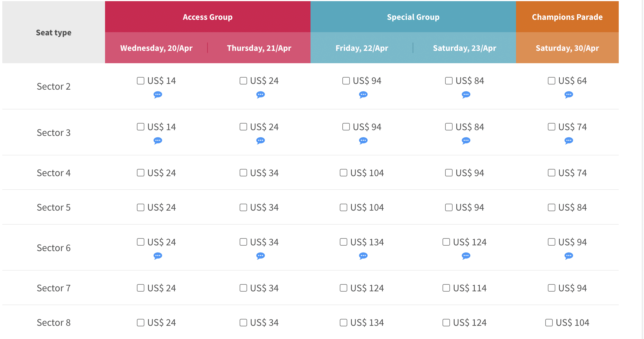Select Sector 7 Saturday 23/Apr US$ 114 checkbox
The image size is (644, 339).
[x=446, y=288]
